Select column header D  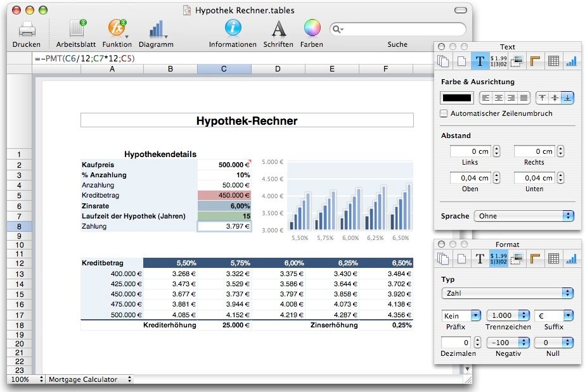(x=278, y=69)
